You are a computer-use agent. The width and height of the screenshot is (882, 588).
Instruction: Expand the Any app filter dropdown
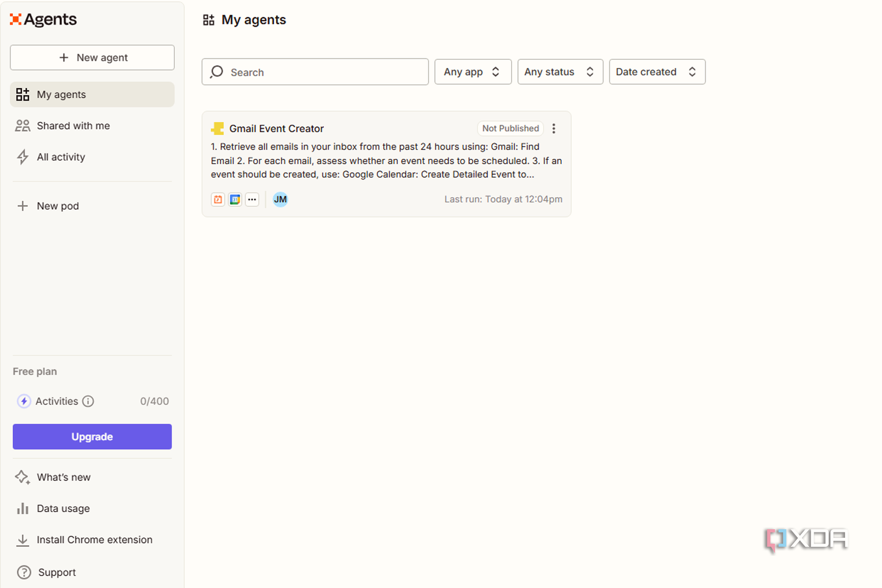[473, 72]
